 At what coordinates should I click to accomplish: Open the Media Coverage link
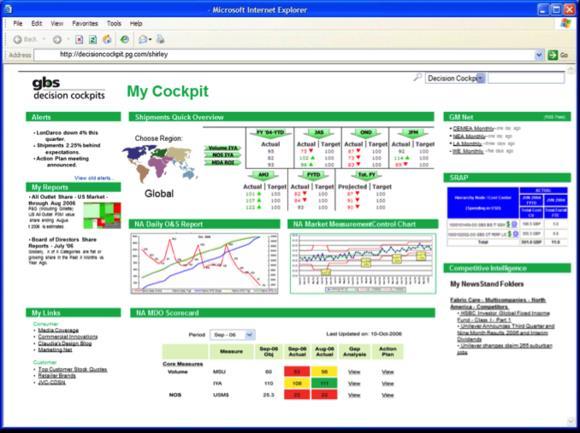[x=58, y=330]
